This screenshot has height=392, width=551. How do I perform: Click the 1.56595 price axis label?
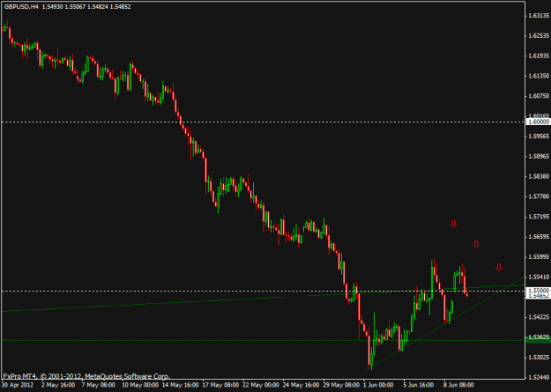(x=539, y=236)
